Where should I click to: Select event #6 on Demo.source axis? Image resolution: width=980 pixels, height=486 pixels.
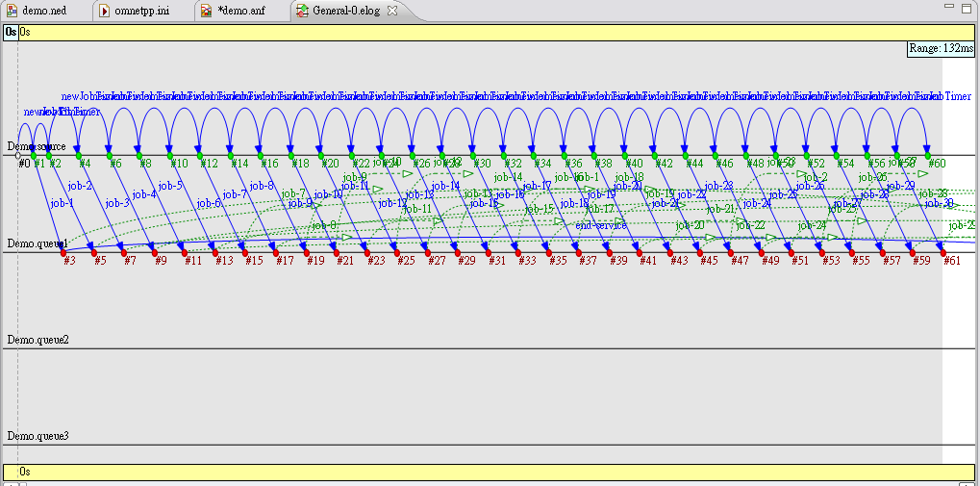[x=109, y=155]
